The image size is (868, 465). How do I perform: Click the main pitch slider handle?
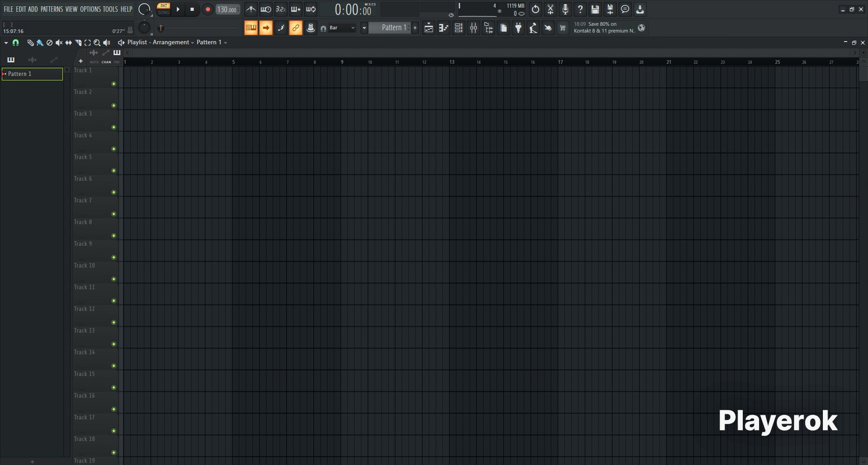click(161, 28)
